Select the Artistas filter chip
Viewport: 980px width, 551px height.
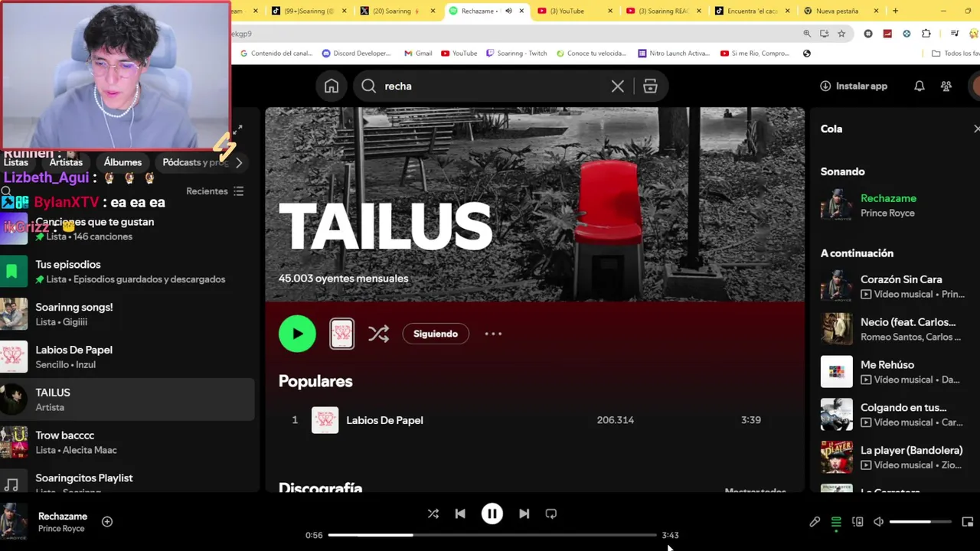[66, 162]
